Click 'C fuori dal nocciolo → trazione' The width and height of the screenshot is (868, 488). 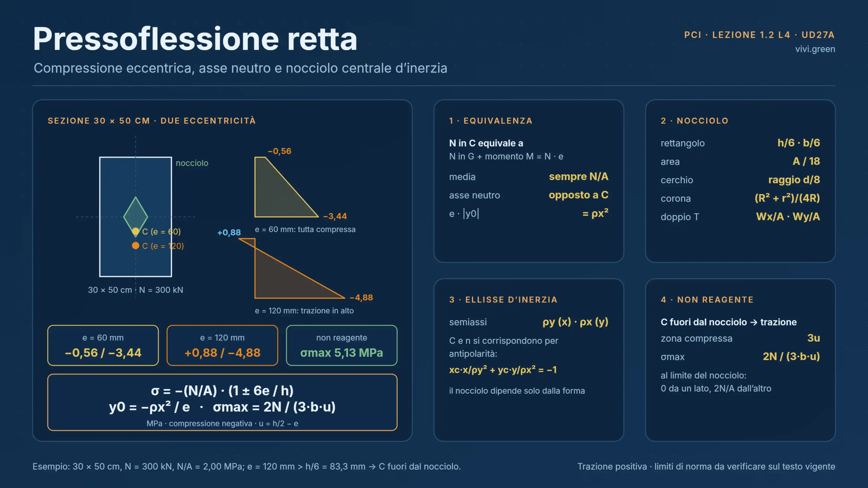[729, 322]
